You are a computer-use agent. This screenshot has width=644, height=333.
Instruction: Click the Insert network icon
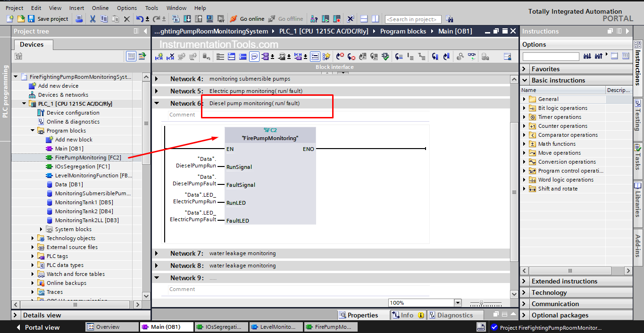[x=159, y=57]
